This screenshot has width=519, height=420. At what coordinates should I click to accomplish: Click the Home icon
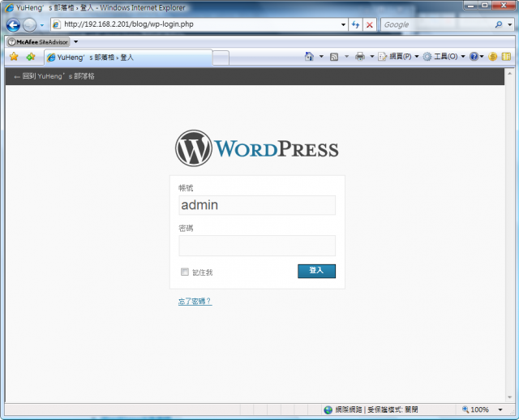(309, 57)
